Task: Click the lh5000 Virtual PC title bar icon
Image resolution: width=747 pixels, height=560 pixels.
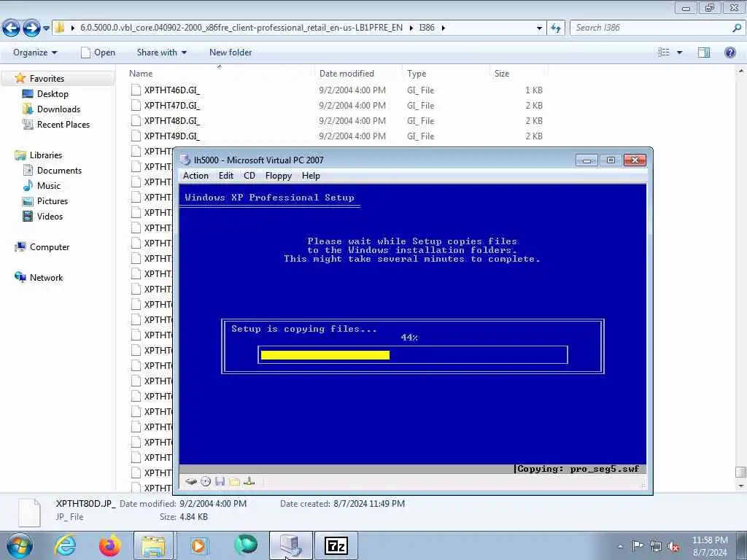Action: pyautogui.click(x=185, y=160)
